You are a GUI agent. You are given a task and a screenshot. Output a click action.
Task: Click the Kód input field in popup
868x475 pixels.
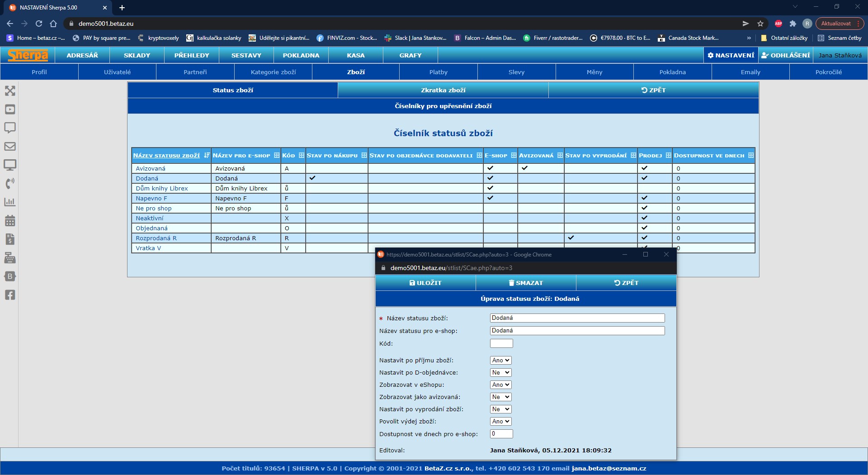click(x=501, y=344)
